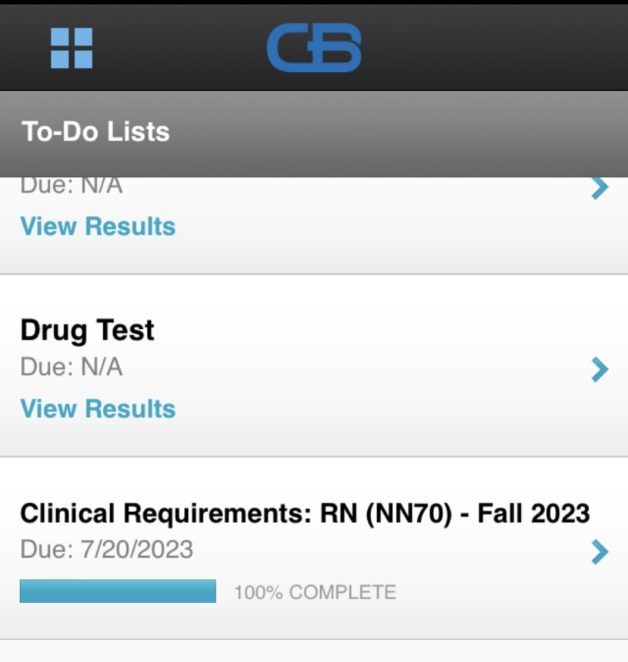This screenshot has width=628, height=662.
Task: Expand Clinical Requirements using its chevron
Action: coord(599,551)
